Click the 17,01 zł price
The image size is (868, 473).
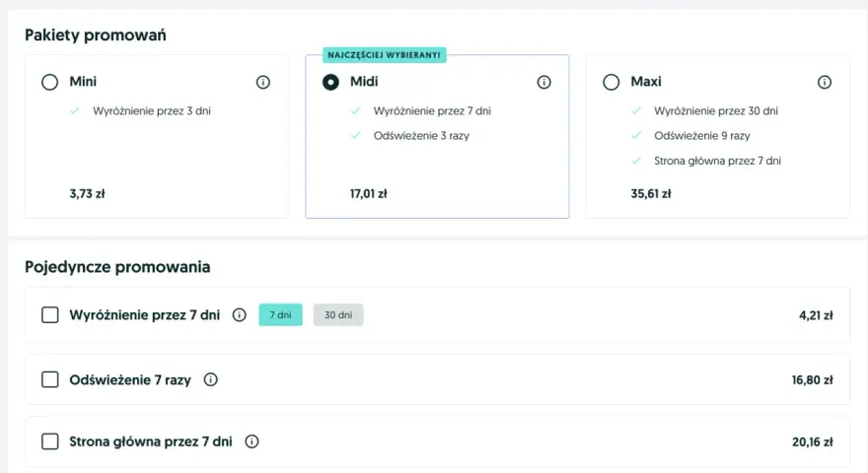[x=369, y=193]
